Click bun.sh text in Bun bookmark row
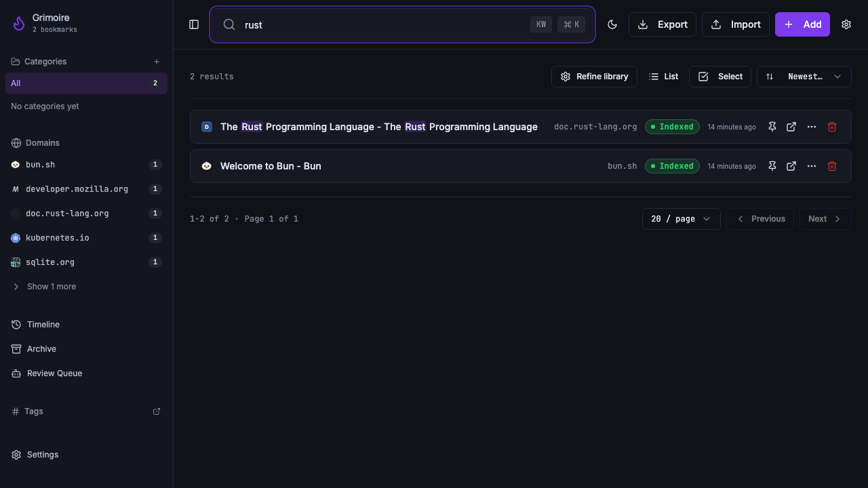The width and height of the screenshot is (868, 488). [623, 166]
